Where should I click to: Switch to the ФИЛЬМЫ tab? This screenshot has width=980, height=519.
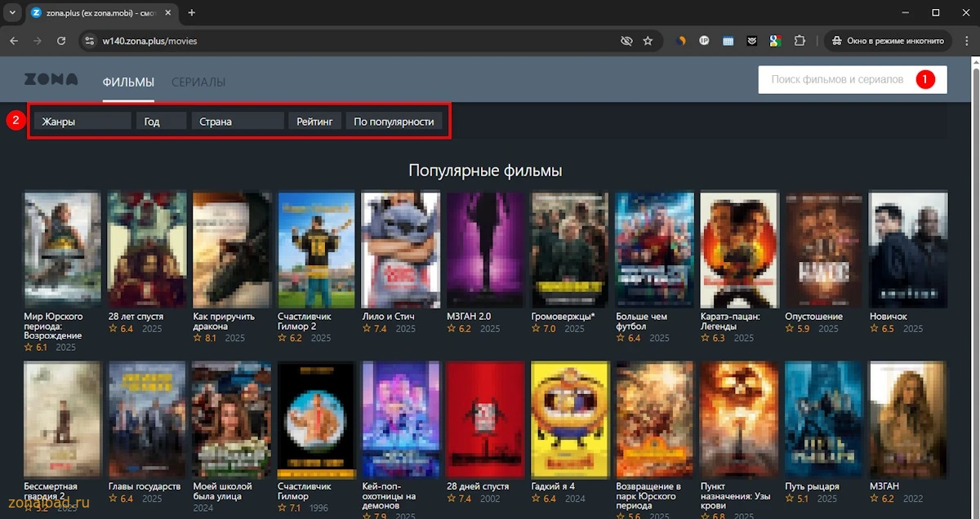tap(128, 82)
